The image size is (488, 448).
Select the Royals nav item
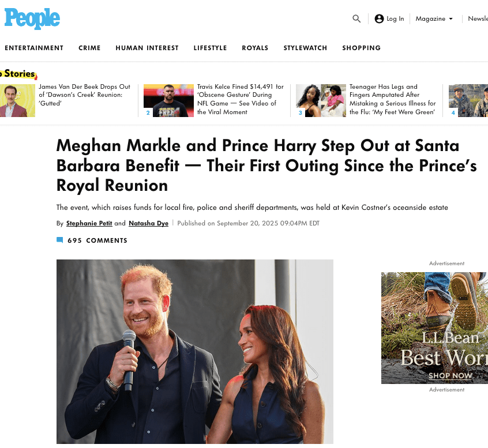(255, 48)
